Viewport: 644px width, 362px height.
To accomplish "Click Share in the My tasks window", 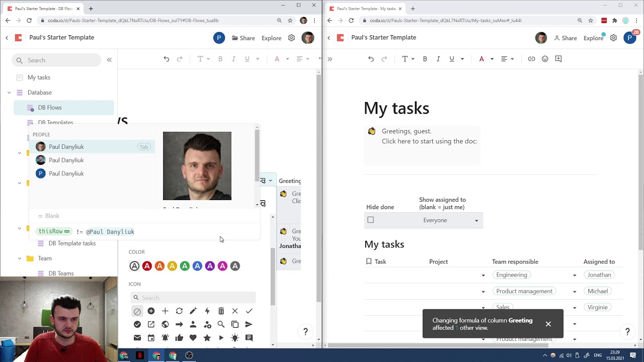I will coord(566,38).
